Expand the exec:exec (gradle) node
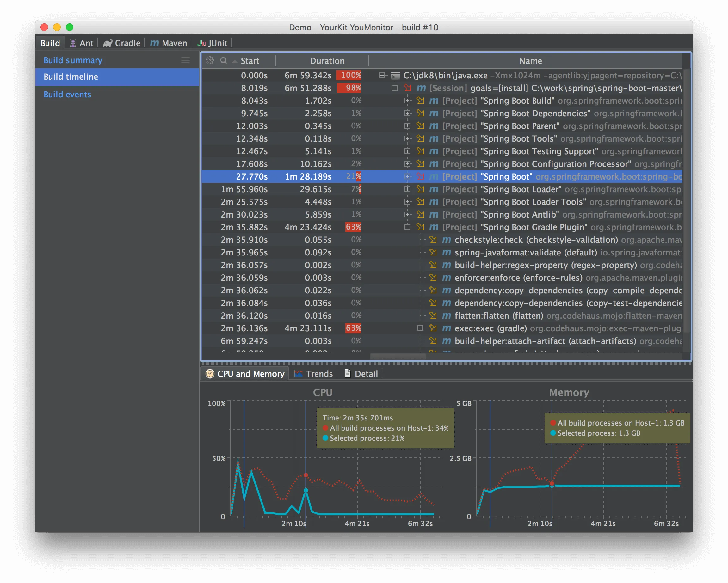The height and width of the screenshot is (583, 728). point(420,328)
